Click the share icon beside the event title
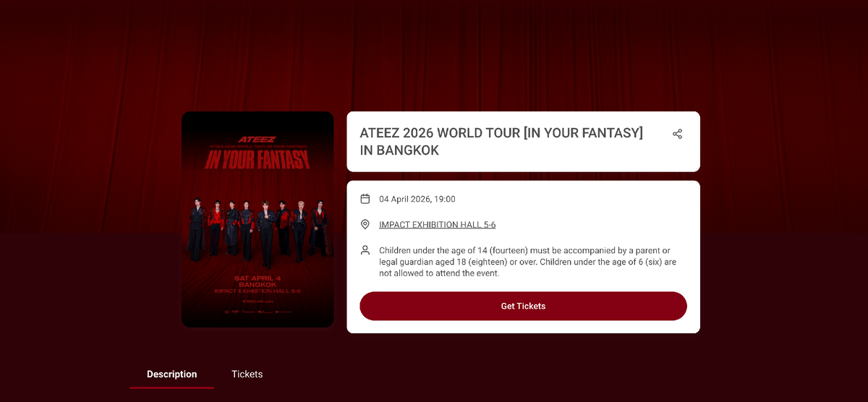This screenshot has height=402, width=868. (677, 134)
